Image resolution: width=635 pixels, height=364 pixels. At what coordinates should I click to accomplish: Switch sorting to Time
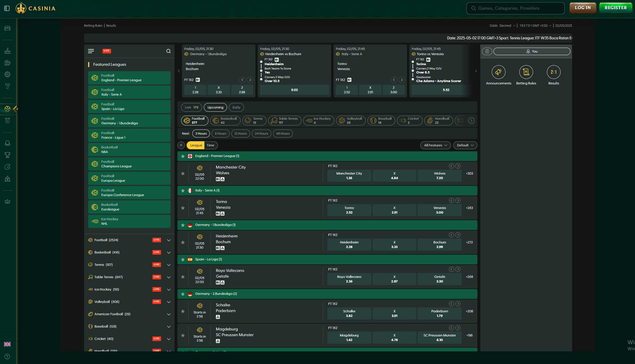pos(210,145)
